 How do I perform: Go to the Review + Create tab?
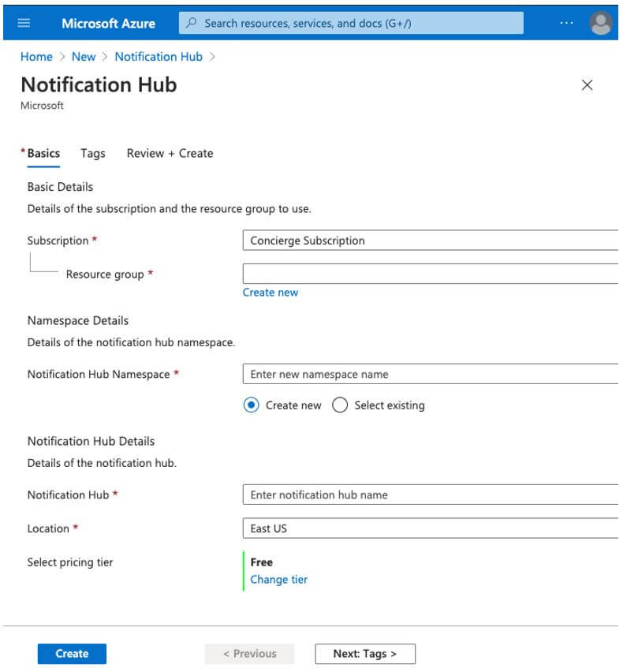point(170,153)
